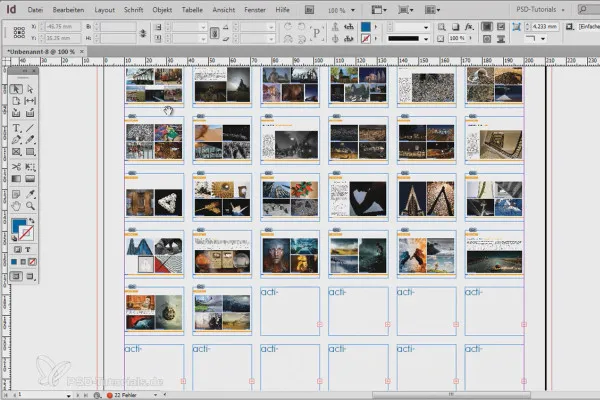Screen dimensions: 600x400
Task: Open the screen mode dropdown
Action: pos(405,10)
